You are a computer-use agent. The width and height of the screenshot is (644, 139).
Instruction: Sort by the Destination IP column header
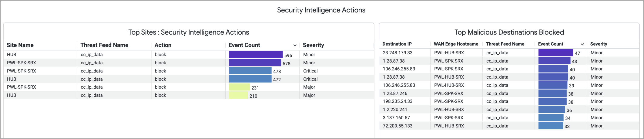[397, 44]
